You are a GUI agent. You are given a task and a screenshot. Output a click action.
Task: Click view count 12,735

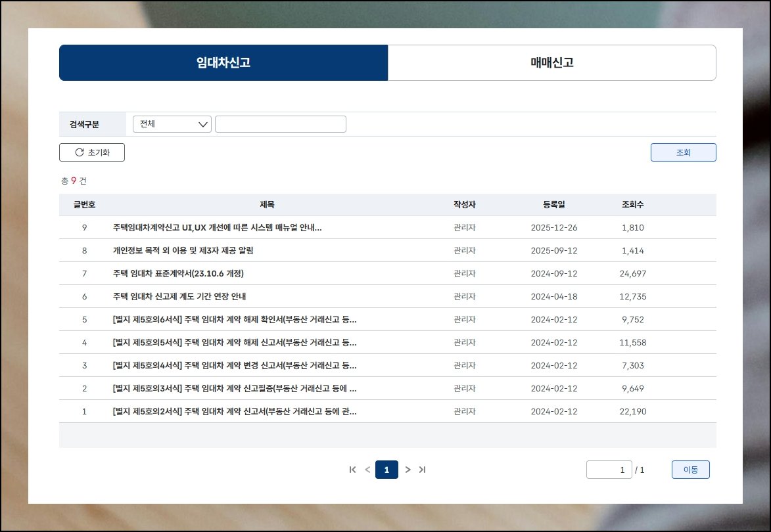(633, 297)
